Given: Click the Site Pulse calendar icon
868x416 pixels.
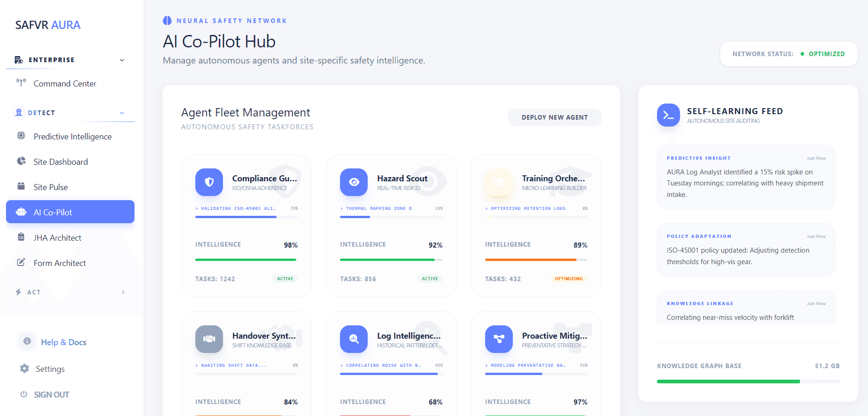Looking at the screenshot, I should click(x=21, y=186).
